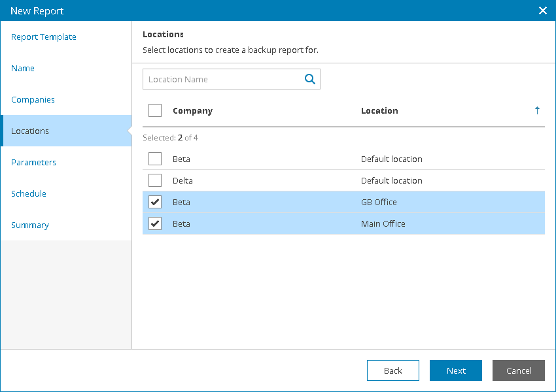
Task: Sort by the Location column header
Action: (379, 110)
